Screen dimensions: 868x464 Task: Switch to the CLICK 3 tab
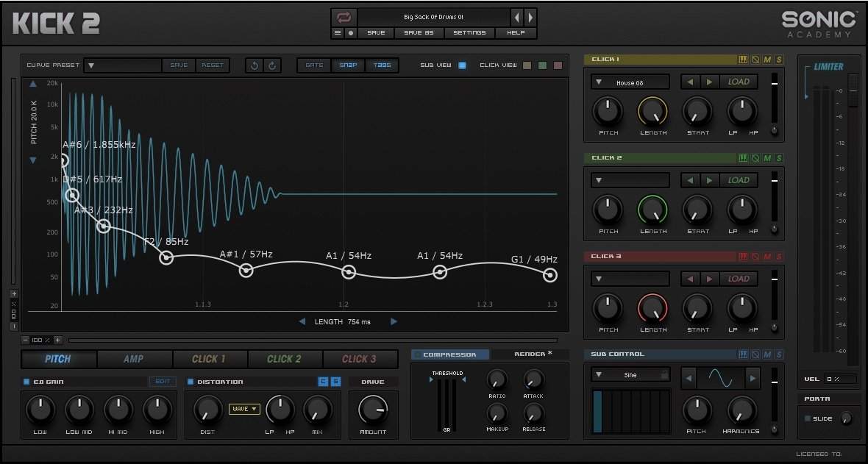point(360,359)
